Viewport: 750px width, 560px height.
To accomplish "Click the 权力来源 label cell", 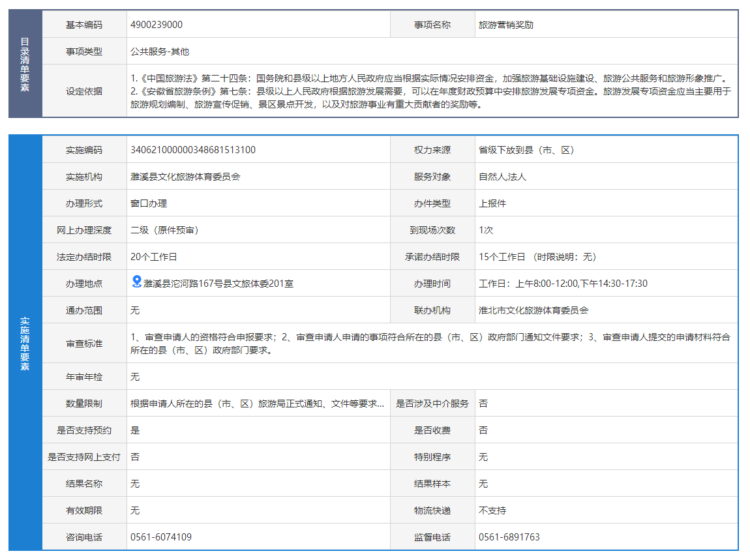I will click(432, 150).
